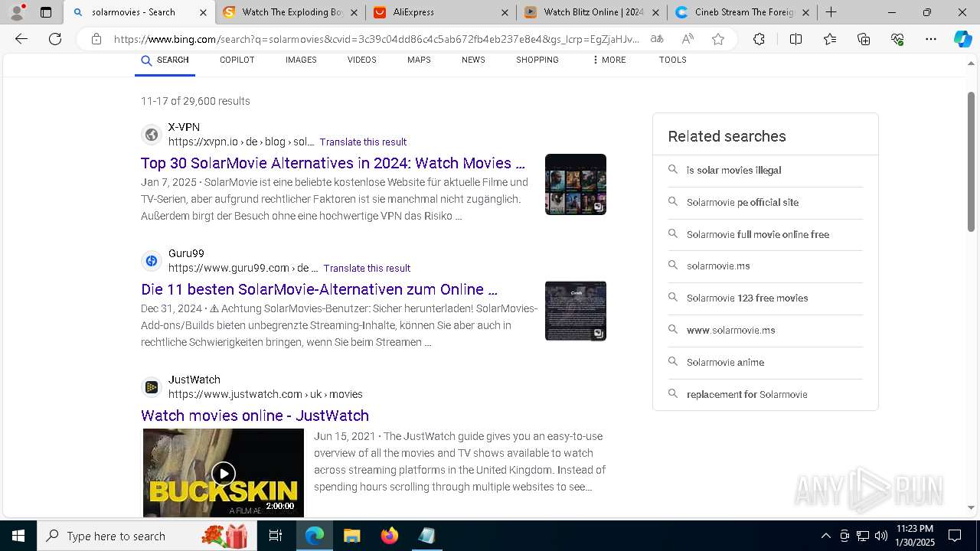980x551 pixels.
Task: Select the SEARCH results tab
Action: point(165,60)
